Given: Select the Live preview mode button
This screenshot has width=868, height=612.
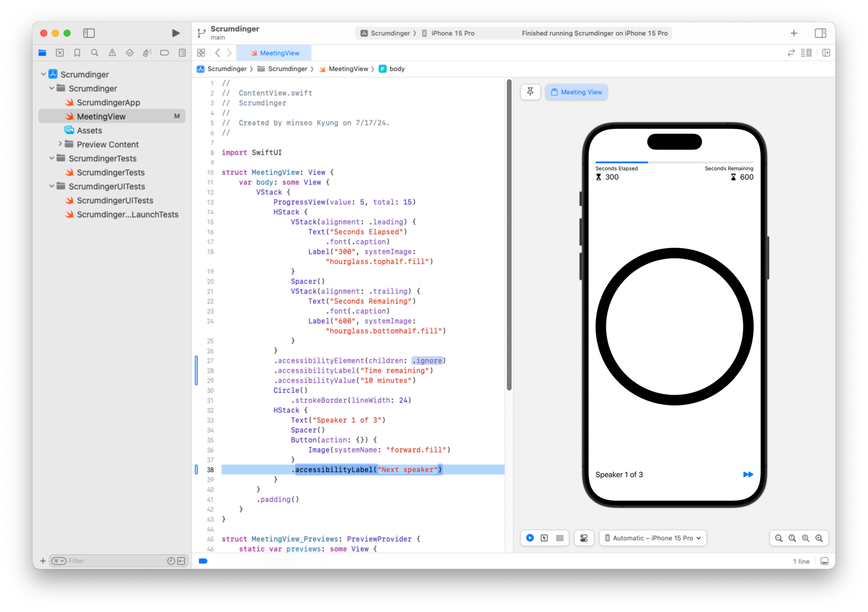Looking at the screenshot, I should click(530, 538).
